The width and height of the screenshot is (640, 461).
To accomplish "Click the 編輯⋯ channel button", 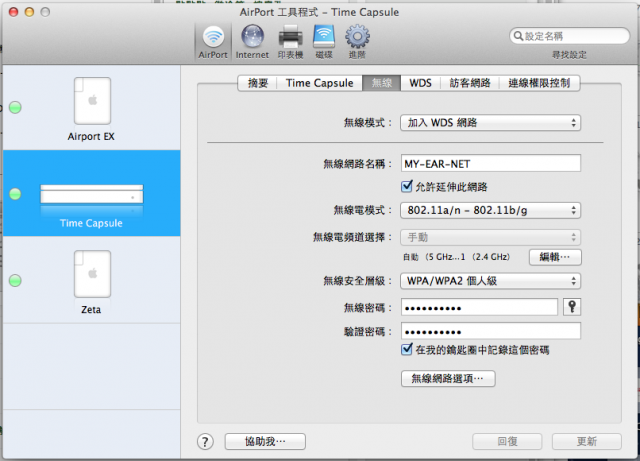I will coord(555,257).
